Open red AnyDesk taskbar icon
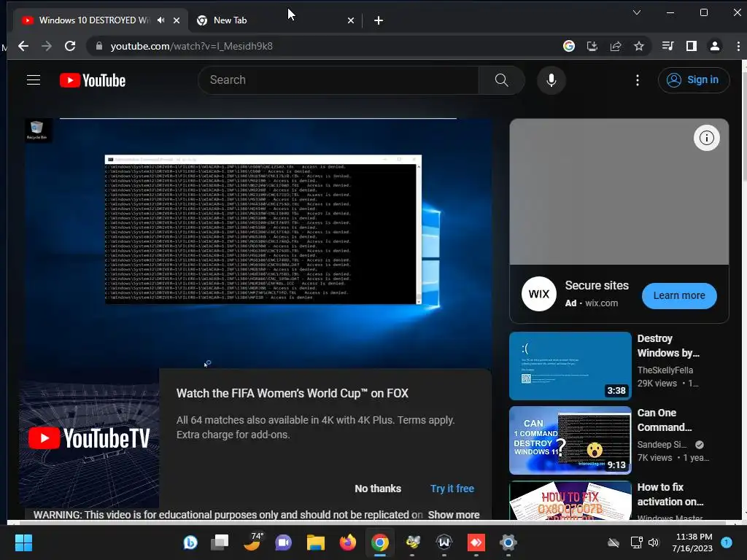This screenshot has width=747, height=560. pos(476,542)
